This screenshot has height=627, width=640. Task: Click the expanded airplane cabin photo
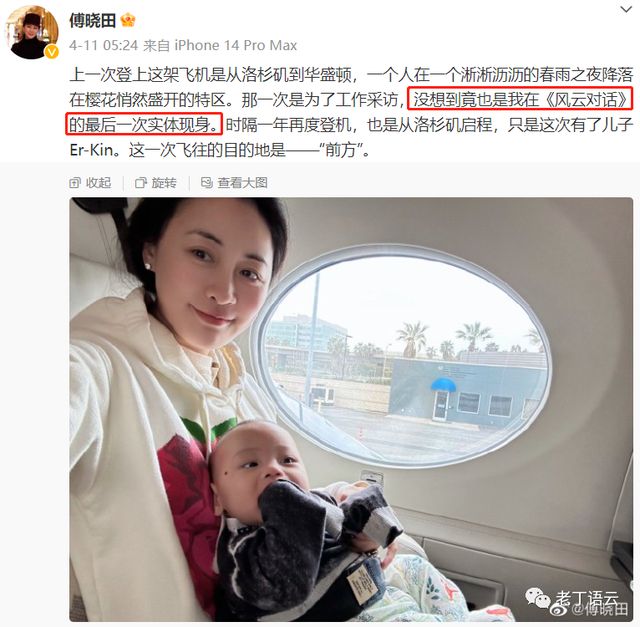click(351, 409)
